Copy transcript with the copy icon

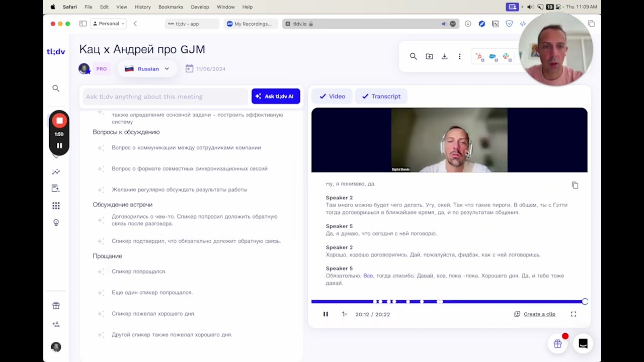(575, 186)
